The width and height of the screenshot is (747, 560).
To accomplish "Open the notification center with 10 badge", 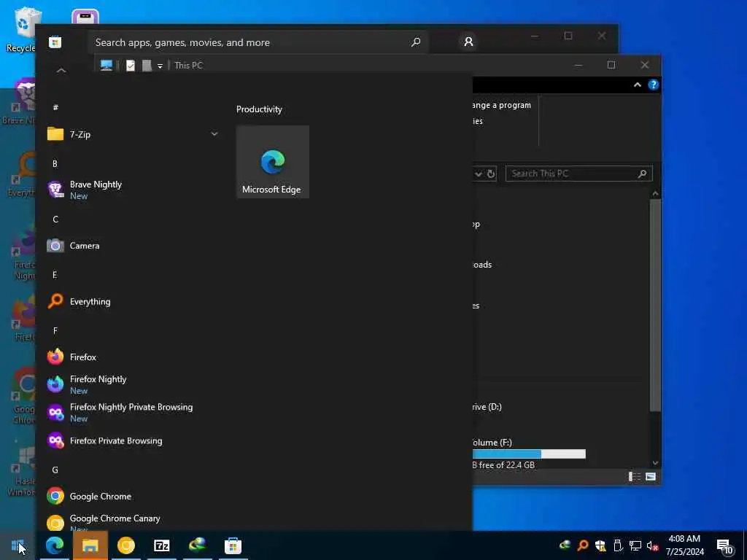I will (x=725, y=547).
